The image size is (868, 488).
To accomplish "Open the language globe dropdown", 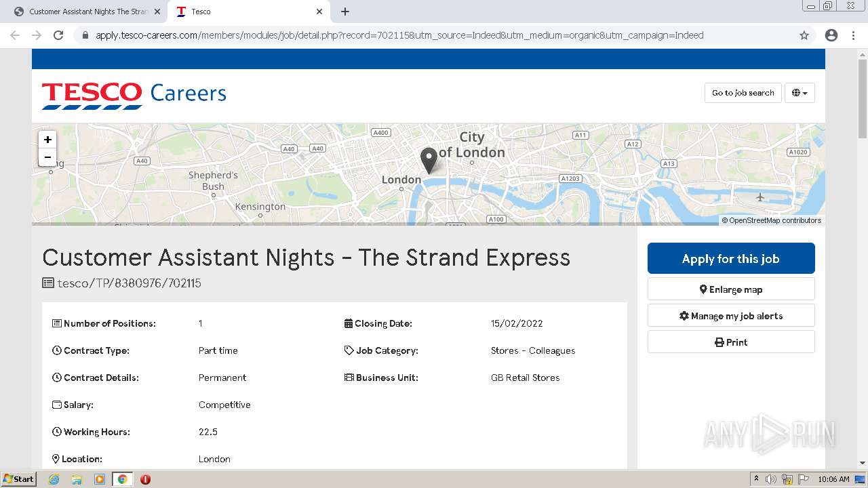I will tap(800, 93).
